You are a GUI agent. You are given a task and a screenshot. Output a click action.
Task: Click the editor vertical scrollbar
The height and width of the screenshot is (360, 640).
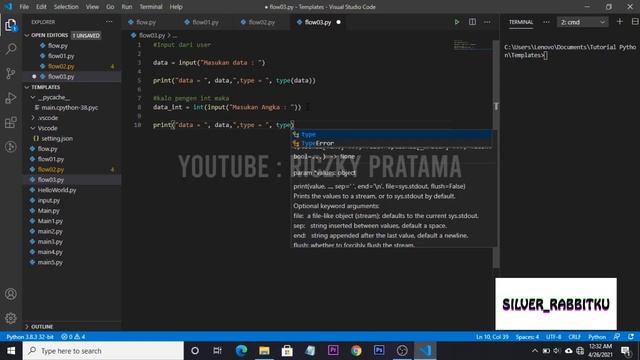tap(496, 154)
